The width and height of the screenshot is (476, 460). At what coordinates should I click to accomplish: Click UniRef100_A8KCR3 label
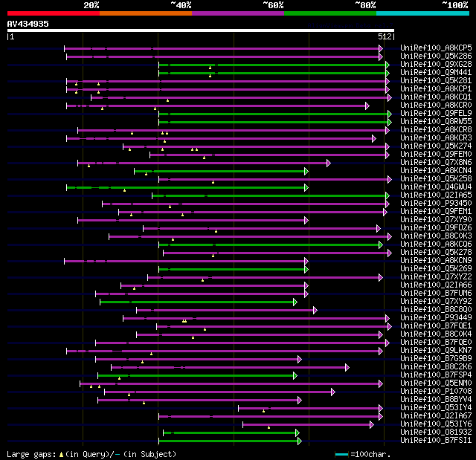pos(436,138)
